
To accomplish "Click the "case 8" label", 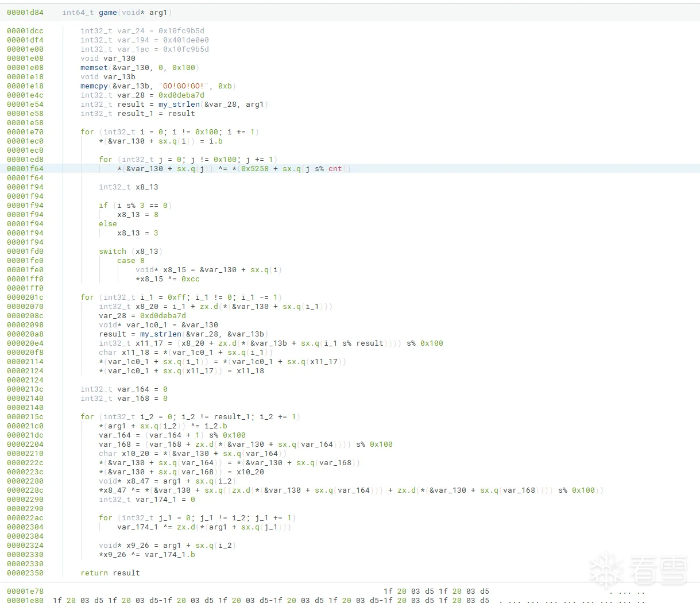I will (x=131, y=261).
